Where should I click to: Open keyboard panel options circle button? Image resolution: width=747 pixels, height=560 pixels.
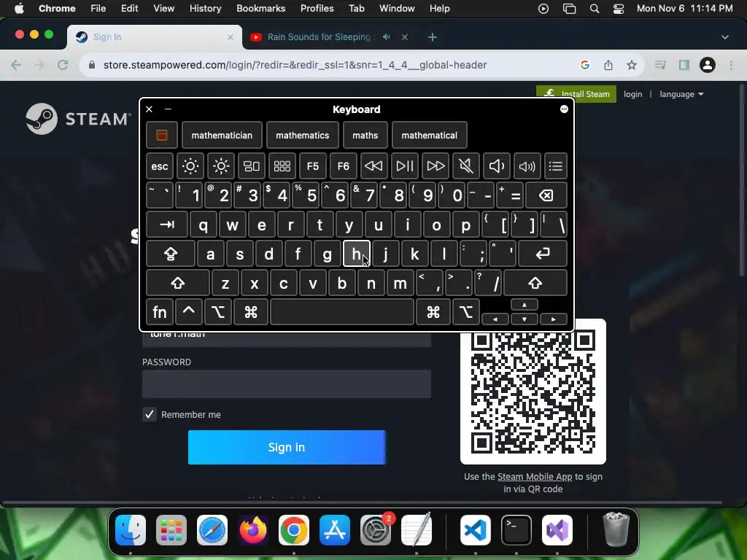pos(564,109)
